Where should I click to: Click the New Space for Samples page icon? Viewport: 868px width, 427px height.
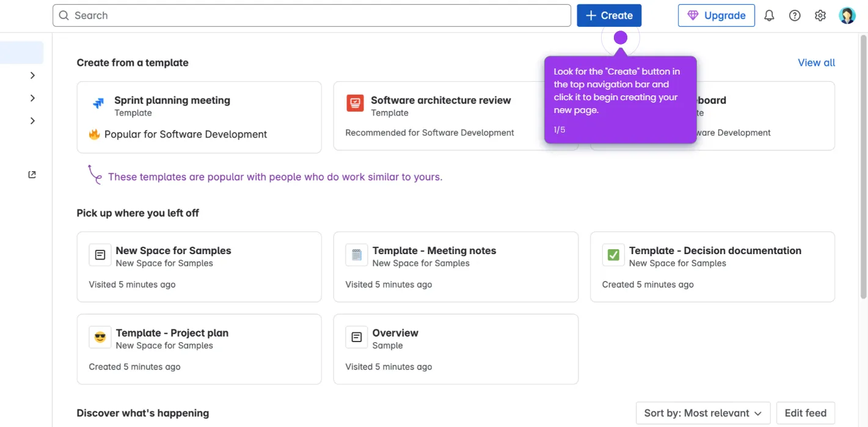click(x=100, y=255)
